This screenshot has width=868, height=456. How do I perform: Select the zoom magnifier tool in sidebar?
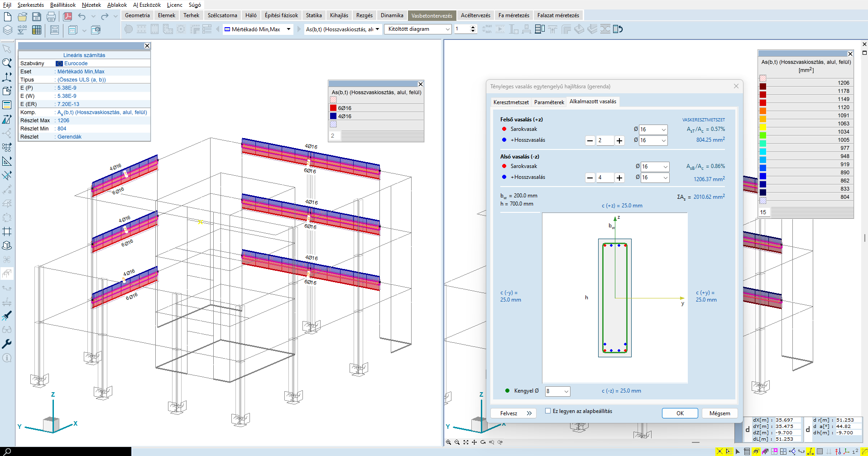7,62
